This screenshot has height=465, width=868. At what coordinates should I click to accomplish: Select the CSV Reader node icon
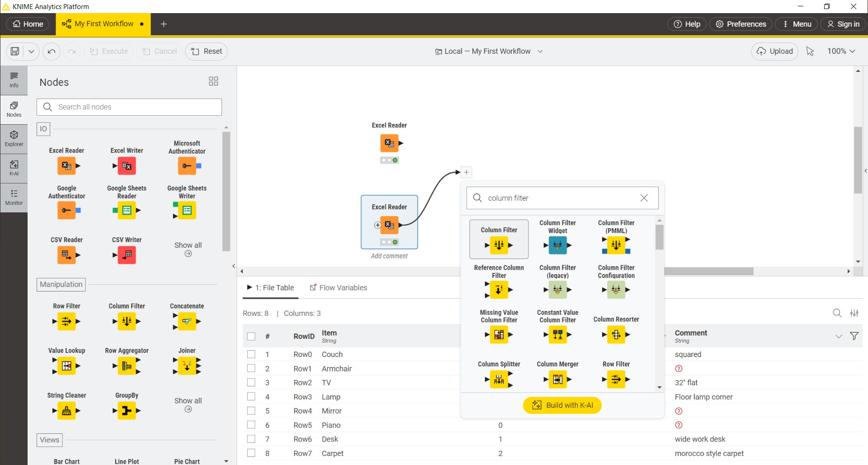(66, 255)
